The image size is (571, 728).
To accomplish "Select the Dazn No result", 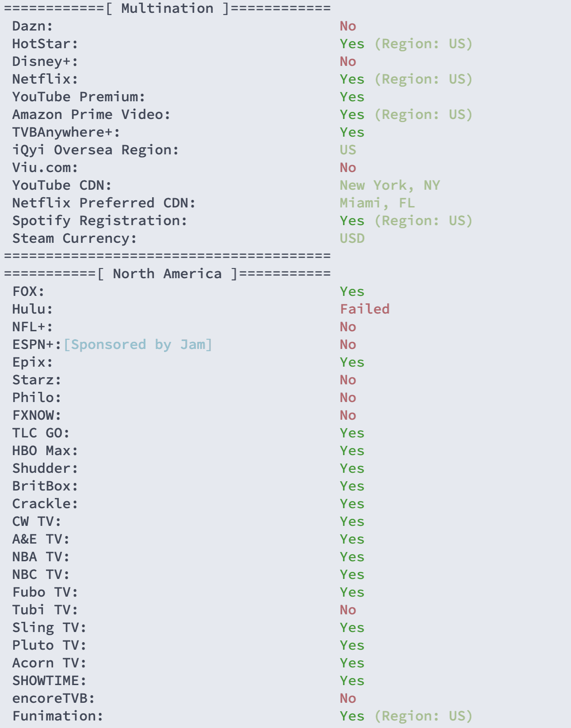I will point(348,26).
